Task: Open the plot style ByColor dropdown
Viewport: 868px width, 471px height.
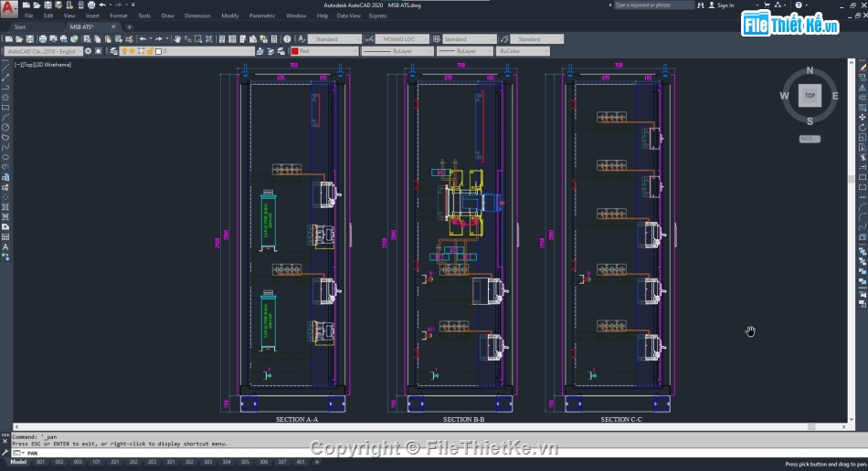Action: (x=524, y=51)
